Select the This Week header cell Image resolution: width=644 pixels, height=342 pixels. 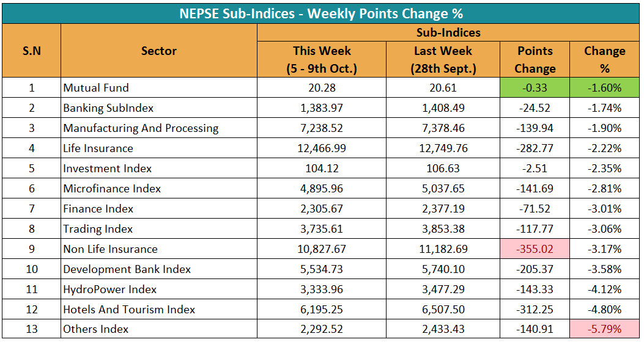pos(322,59)
